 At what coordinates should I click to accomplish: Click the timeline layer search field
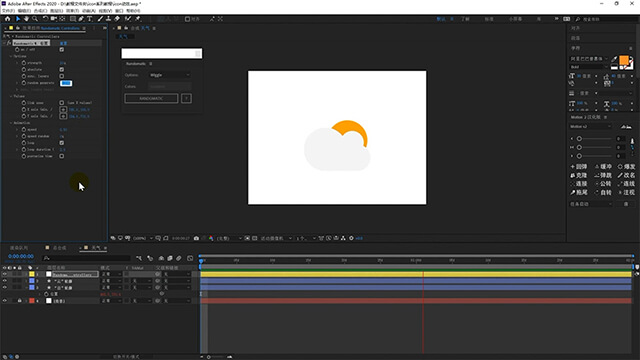click(x=86, y=258)
